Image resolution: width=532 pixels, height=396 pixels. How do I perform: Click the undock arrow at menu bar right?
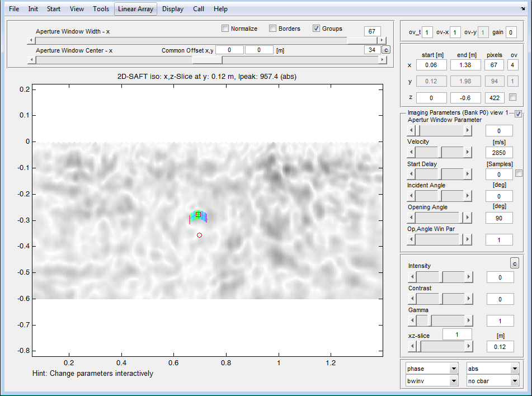click(523, 9)
